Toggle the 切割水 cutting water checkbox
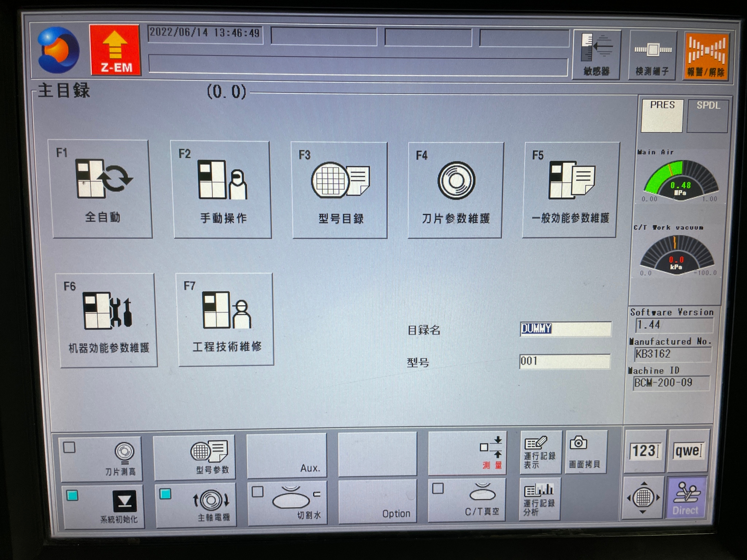The width and height of the screenshot is (747, 560). 258,491
